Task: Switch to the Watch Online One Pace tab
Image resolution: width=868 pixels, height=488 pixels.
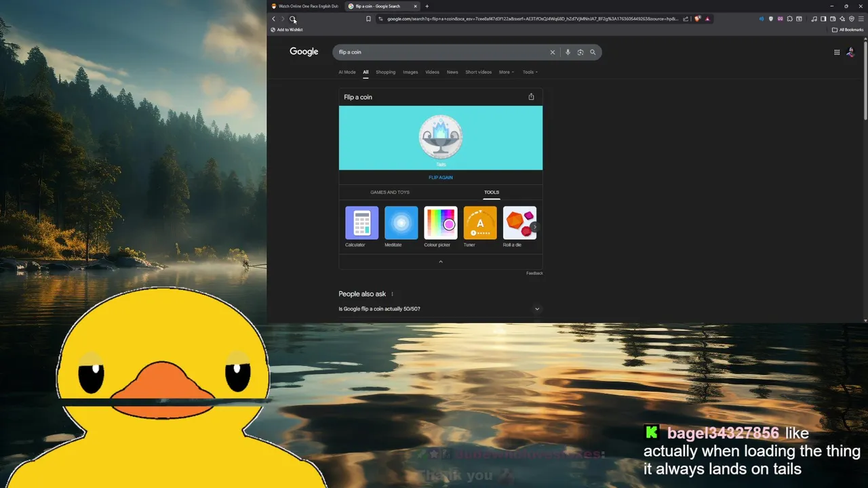Action: [304, 6]
